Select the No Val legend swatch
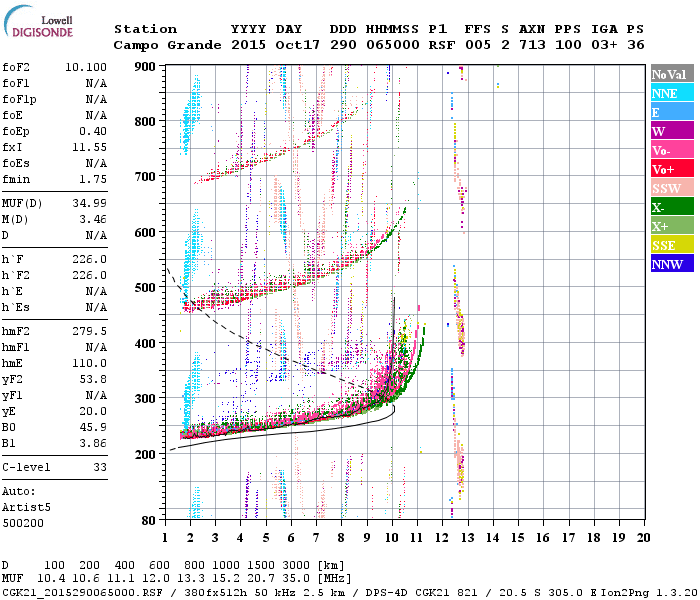Image resolution: width=700 pixels, height=600 pixels. click(672, 74)
